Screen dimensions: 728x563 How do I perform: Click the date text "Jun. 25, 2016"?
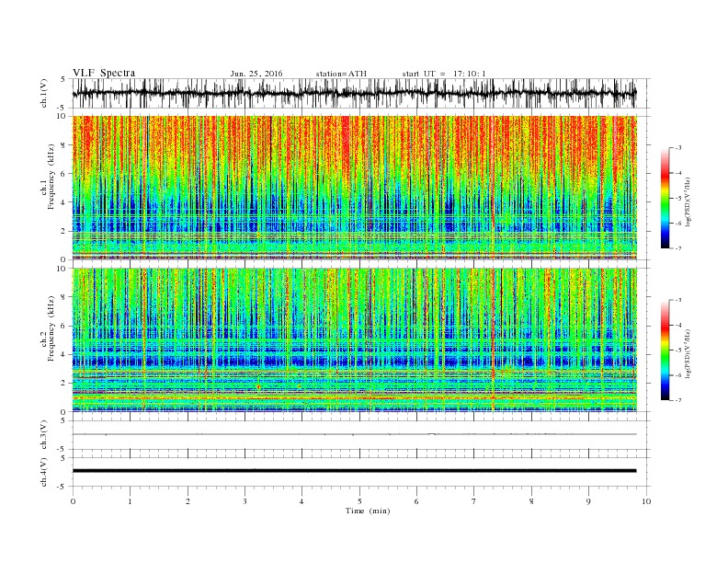(x=256, y=74)
